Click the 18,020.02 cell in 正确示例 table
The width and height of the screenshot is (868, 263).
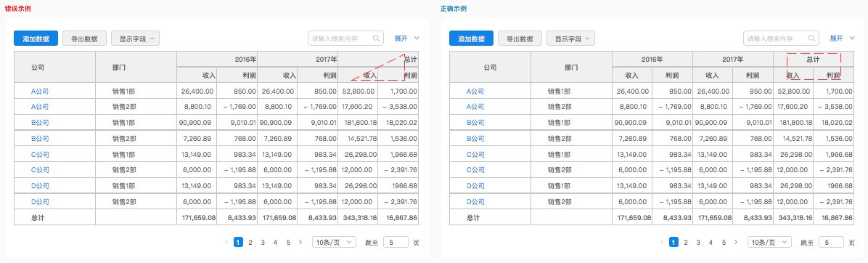tap(834, 122)
